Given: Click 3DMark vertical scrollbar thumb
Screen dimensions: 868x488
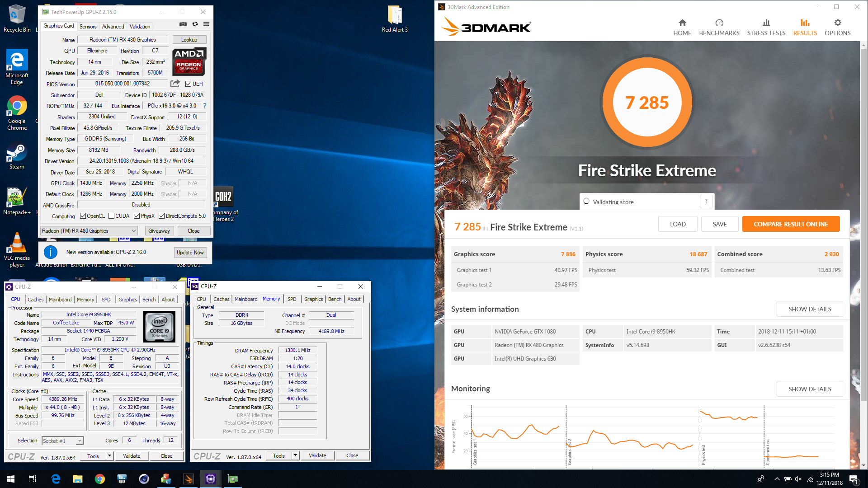Looking at the screenshot, I should pyautogui.click(x=863, y=226).
